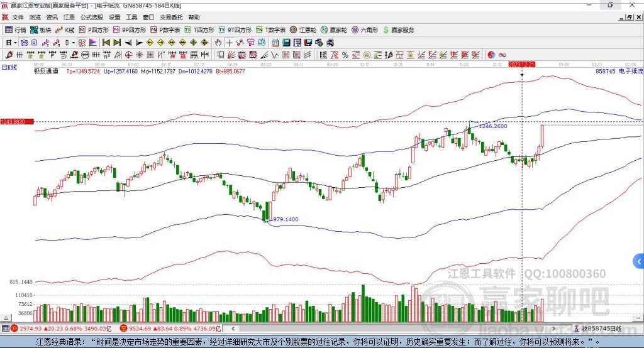Click the 858745 电子纸流 stock label
Screen dimensions: 644x348
619,72
